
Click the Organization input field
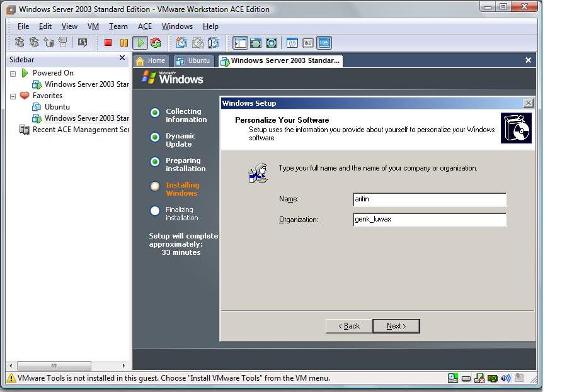coord(430,220)
